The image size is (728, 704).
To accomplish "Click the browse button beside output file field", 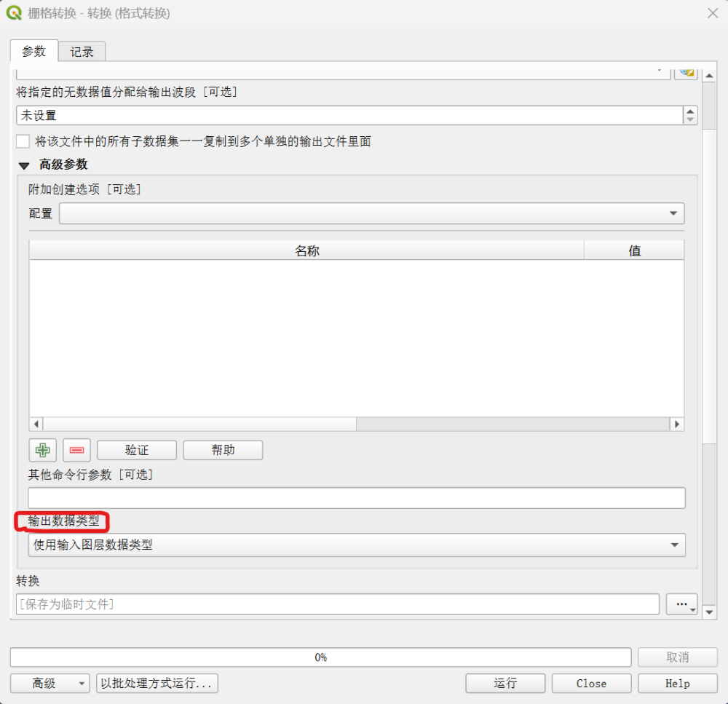I will coord(681,604).
